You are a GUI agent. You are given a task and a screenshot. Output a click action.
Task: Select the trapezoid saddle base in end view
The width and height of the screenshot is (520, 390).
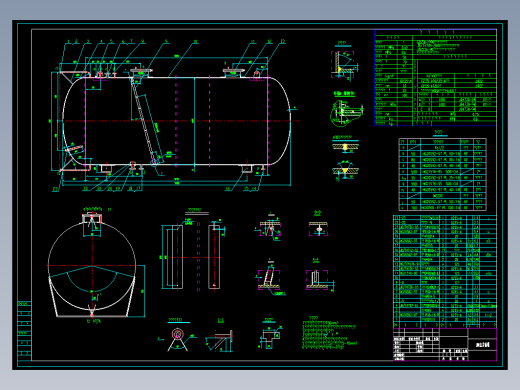pyautogui.click(x=92, y=297)
